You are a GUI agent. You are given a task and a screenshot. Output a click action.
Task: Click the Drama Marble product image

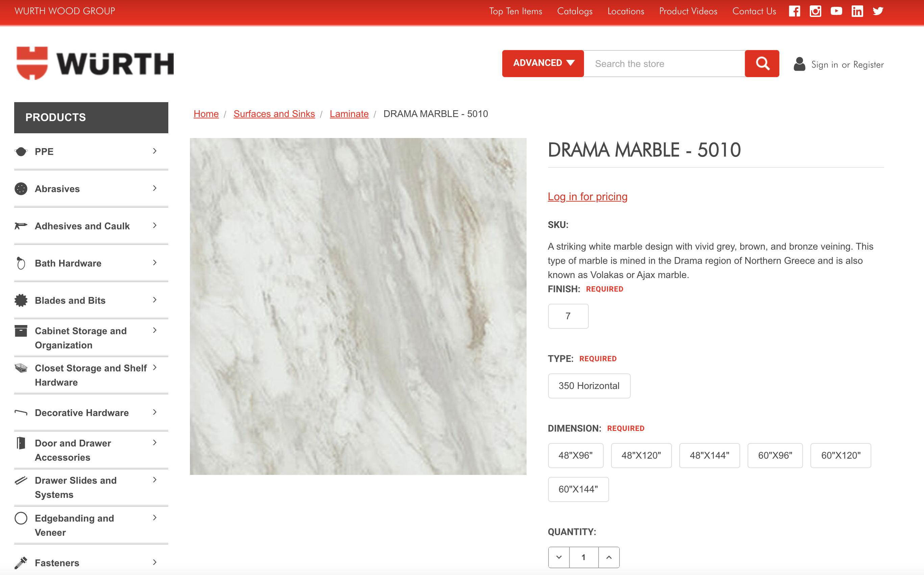pos(358,306)
